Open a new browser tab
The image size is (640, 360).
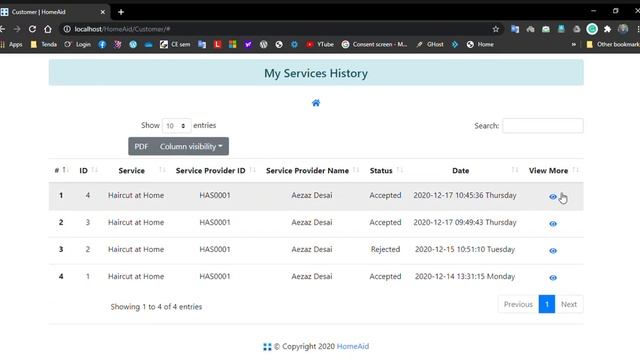click(121, 12)
